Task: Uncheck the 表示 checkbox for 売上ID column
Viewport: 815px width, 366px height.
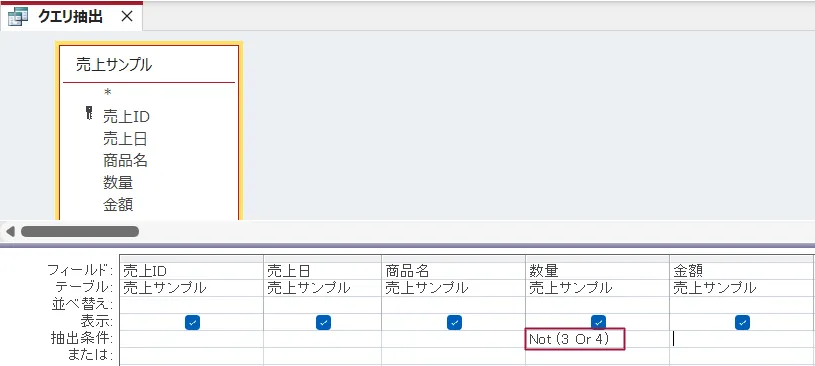Action: pos(192,323)
